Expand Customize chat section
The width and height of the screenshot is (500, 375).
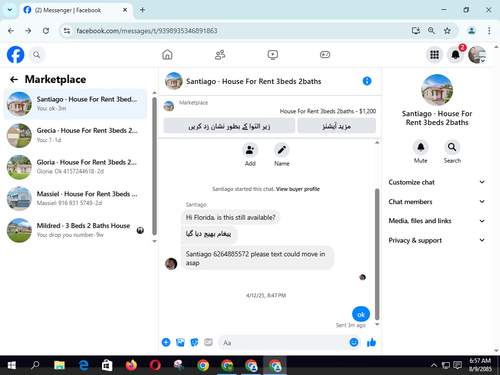(x=437, y=182)
